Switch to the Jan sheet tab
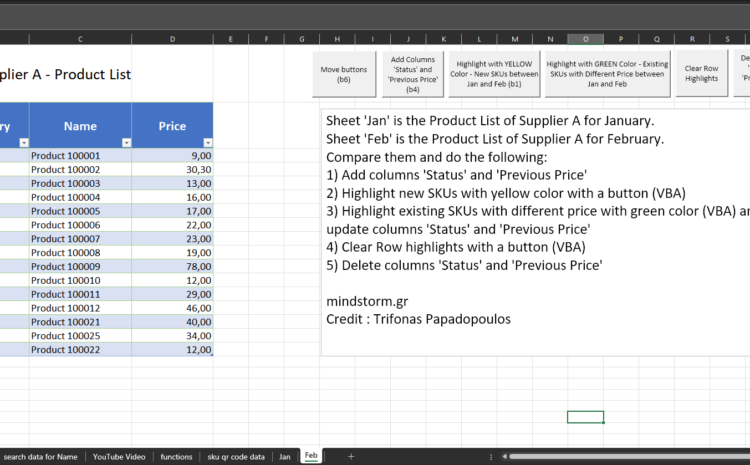 click(x=285, y=457)
